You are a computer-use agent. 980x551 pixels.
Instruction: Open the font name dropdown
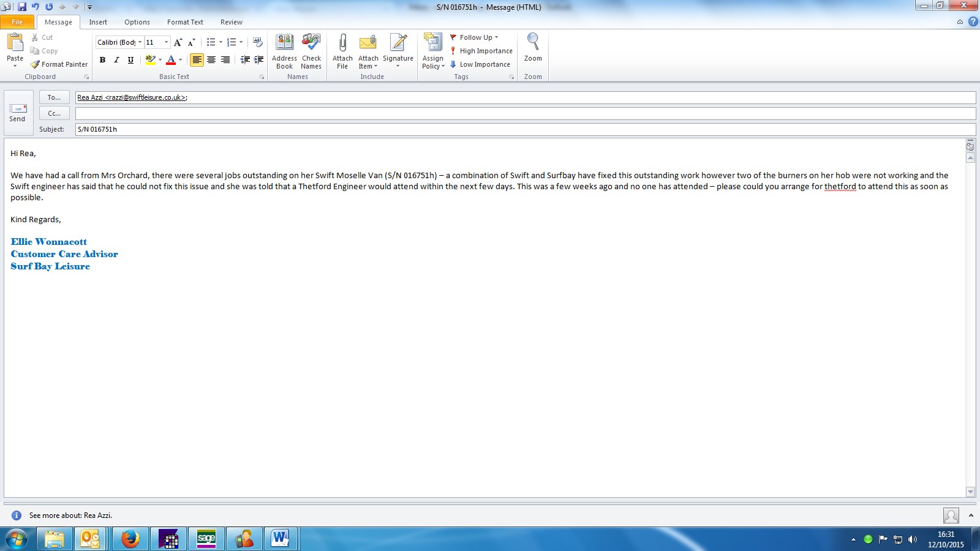[x=140, y=42]
